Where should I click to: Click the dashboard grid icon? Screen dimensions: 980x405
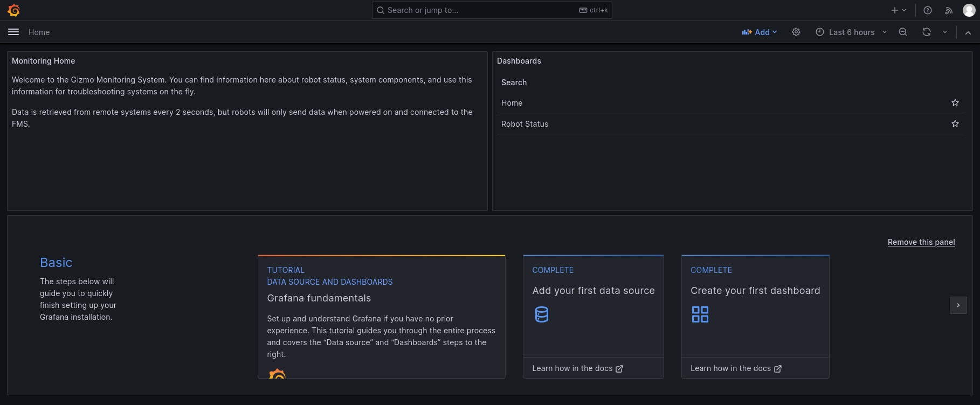pos(700,314)
